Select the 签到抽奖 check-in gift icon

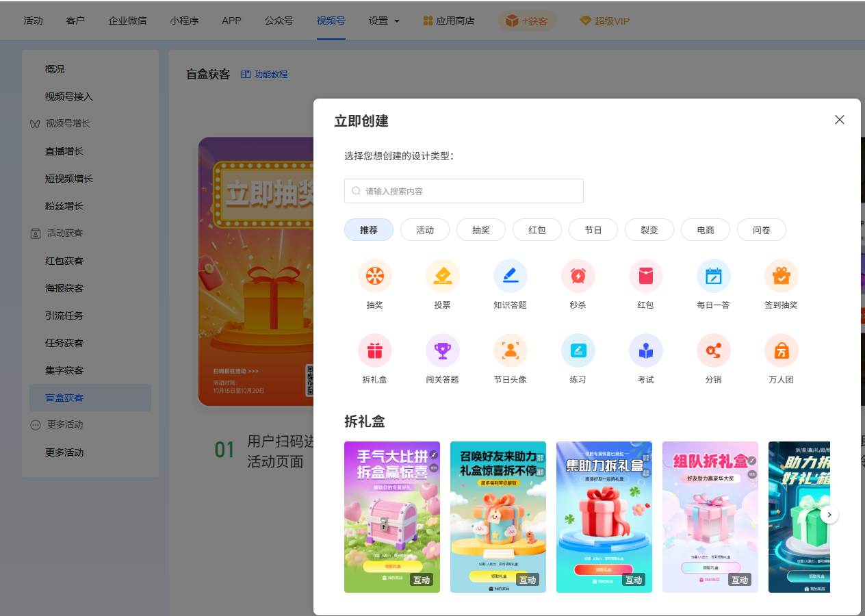click(781, 277)
